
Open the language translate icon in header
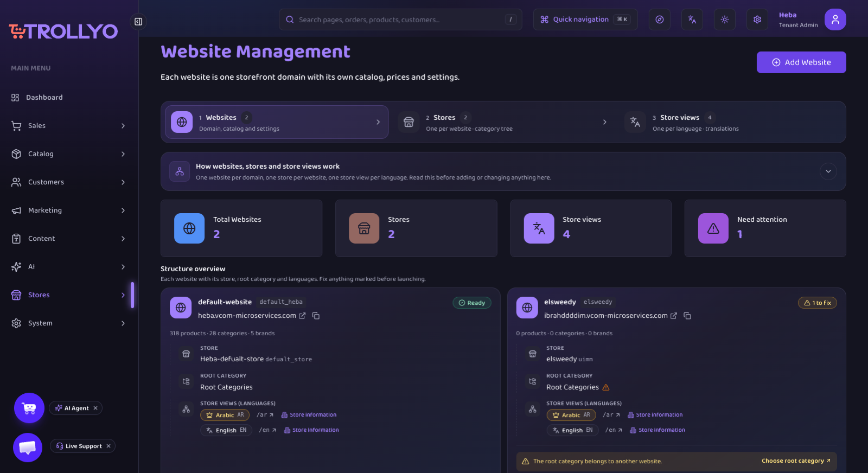(692, 20)
